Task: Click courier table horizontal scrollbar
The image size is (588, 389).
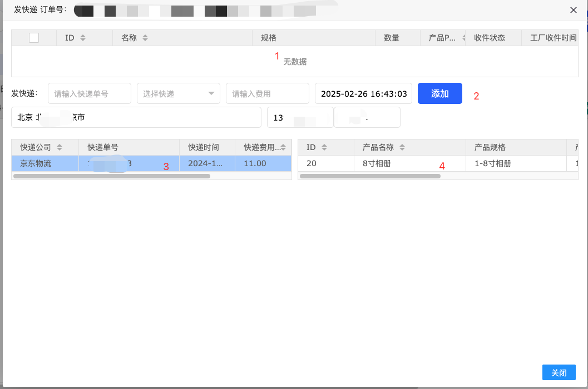Action: [111, 176]
